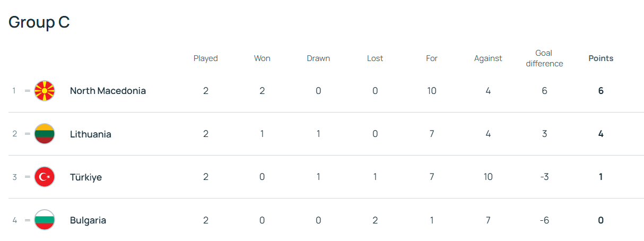
Task: Open the Lithuania team link
Action: [x=91, y=134]
